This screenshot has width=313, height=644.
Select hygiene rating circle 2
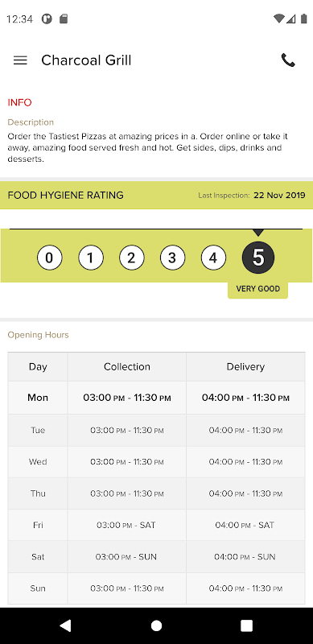pyautogui.click(x=131, y=258)
